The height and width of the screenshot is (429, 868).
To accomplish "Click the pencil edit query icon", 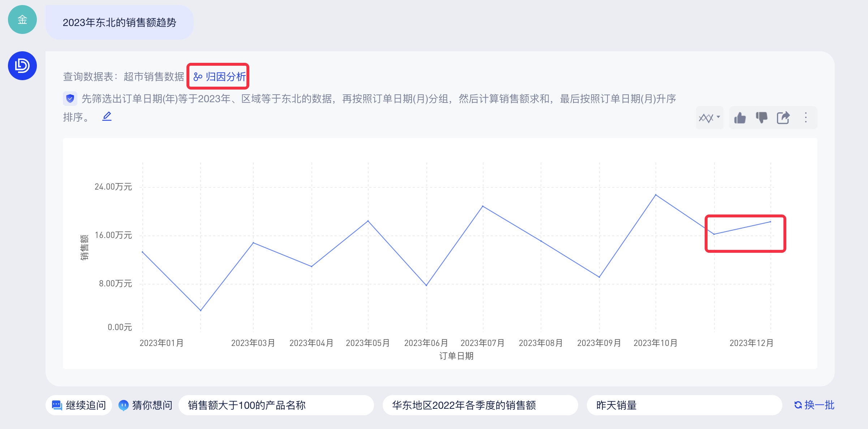I will tap(107, 117).
